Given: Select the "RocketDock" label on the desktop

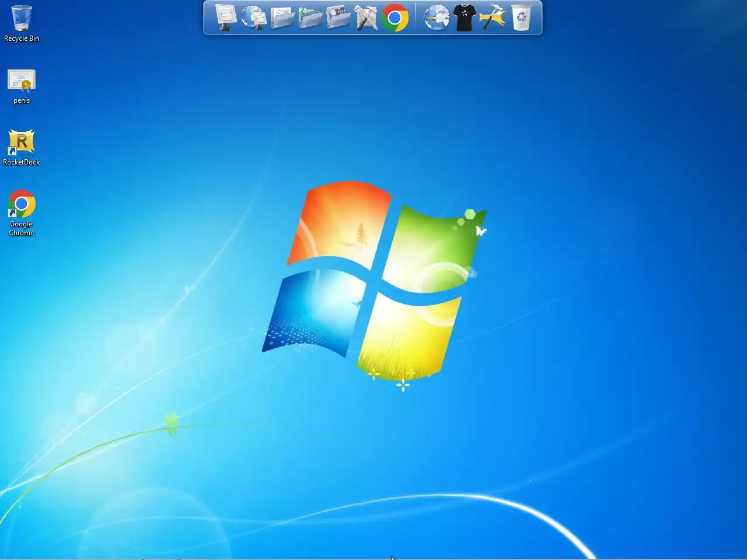Looking at the screenshot, I should pos(22,162).
